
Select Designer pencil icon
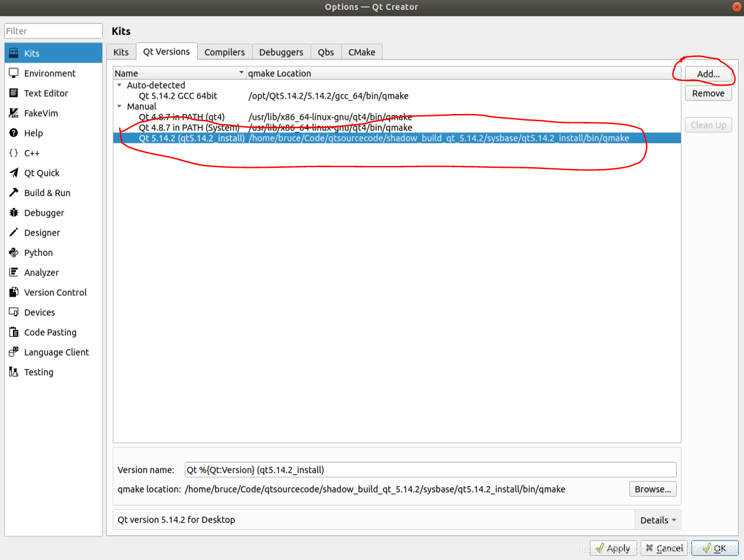(x=14, y=233)
